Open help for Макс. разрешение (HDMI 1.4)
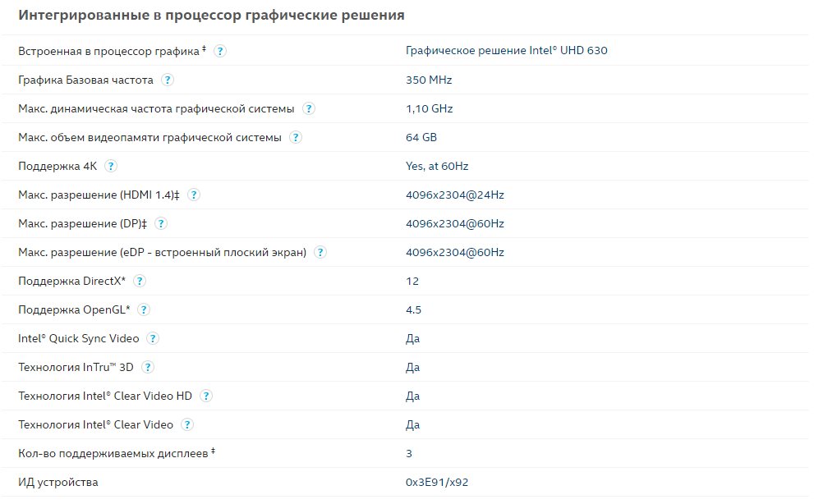This screenshot has width=814, height=504. tap(194, 195)
